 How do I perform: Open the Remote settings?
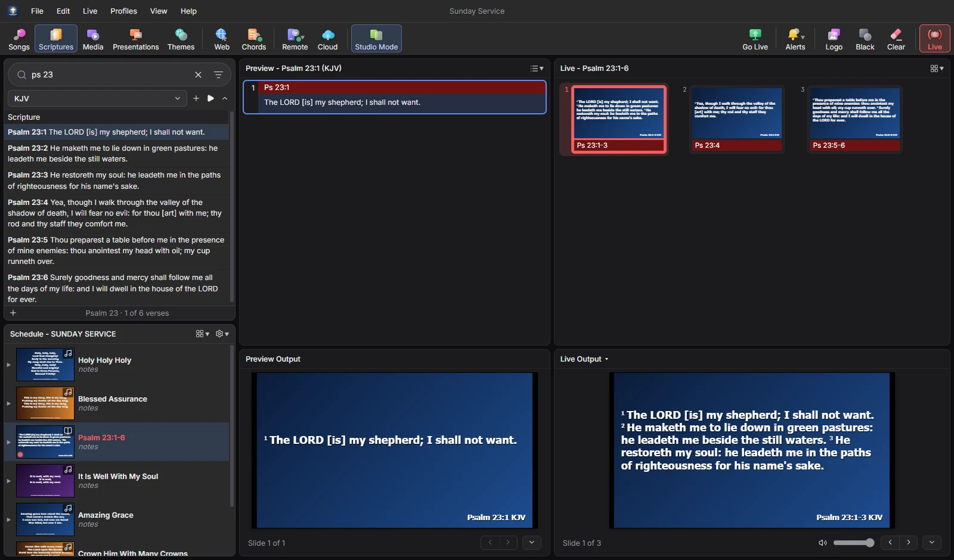(295, 39)
